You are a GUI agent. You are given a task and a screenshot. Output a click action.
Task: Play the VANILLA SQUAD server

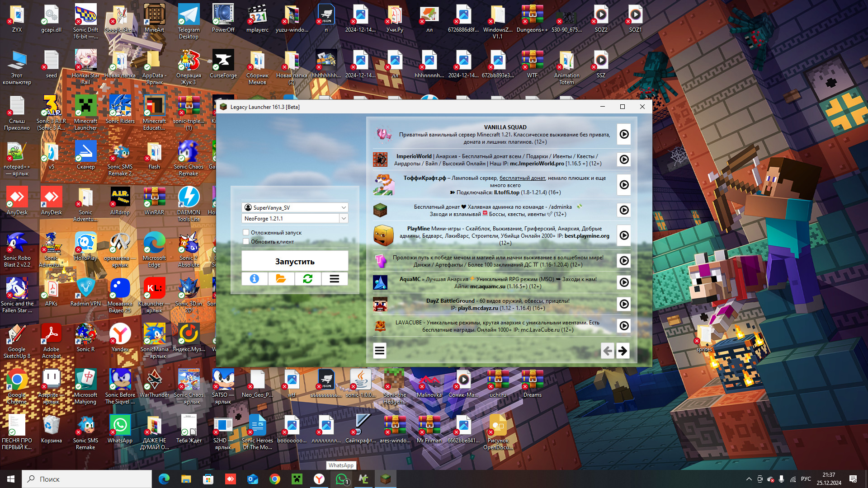click(x=624, y=134)
